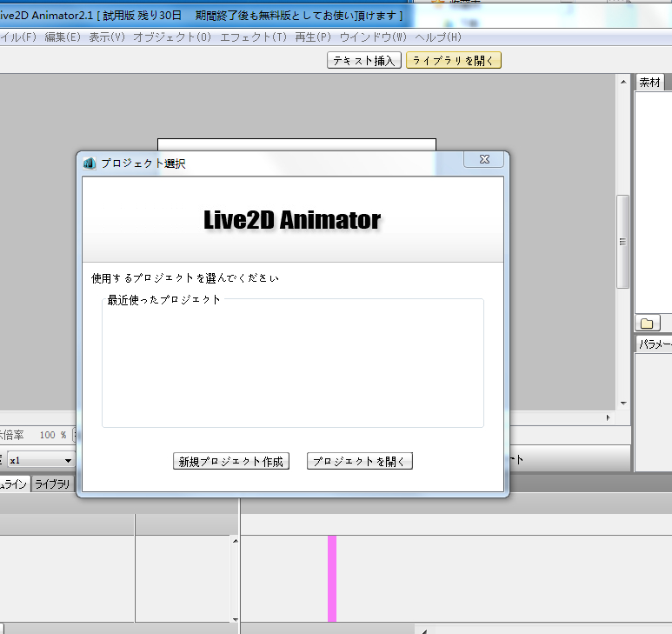
Task: Click the canvas vertical scrollbar thumb
Action: tap(622, 242)
